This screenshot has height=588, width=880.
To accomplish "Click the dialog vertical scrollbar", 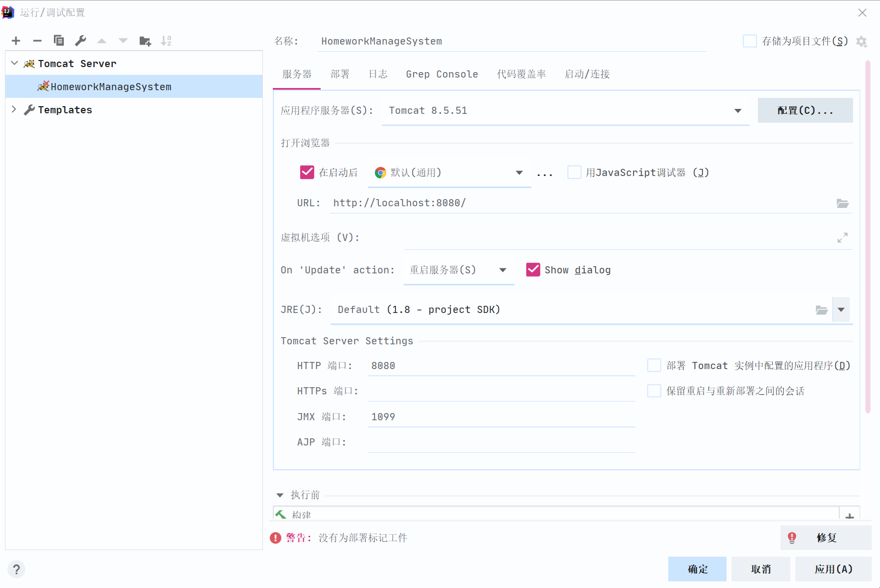I will (868, 237).
